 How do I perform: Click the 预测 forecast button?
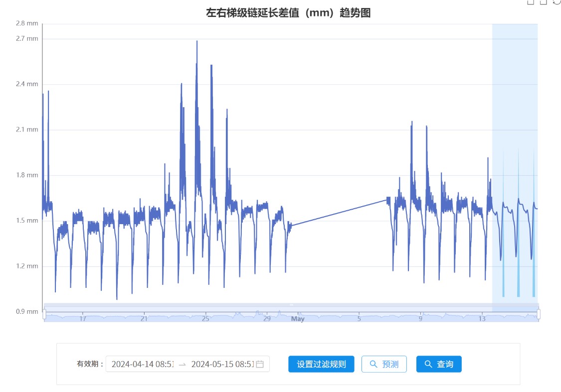point(384,364)
